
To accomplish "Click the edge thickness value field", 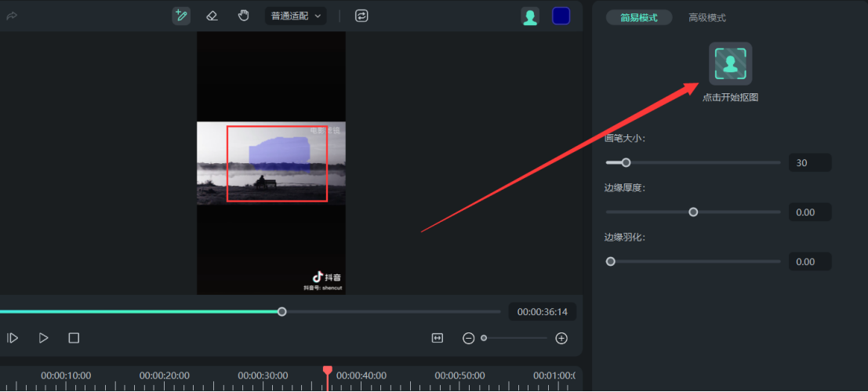I will [x=809, y=212].
